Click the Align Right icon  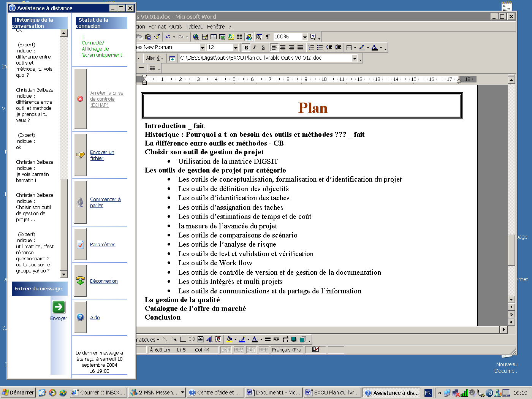point(291,47)
